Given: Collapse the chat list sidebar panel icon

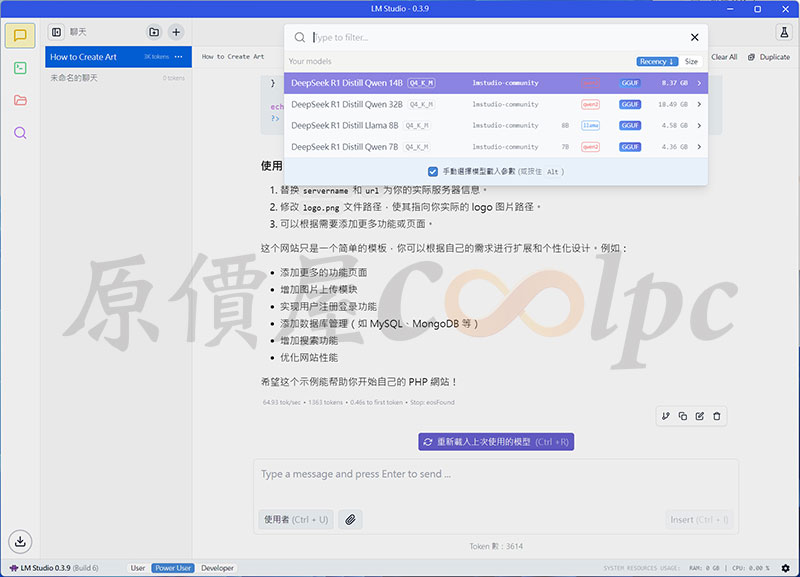Looking at the screenshot, I should coord(57,32).
